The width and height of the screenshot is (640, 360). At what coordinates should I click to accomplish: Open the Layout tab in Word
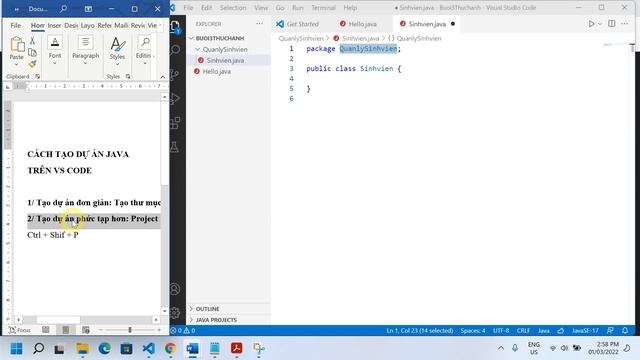[87, 25]
